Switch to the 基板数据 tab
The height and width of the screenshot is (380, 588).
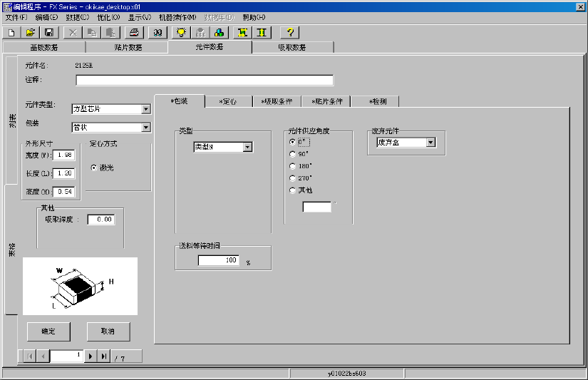pos(44,47)
